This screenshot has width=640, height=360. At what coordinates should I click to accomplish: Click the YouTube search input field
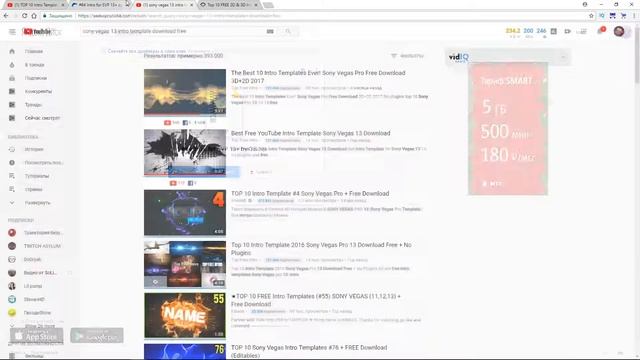[x=173, y=31]
